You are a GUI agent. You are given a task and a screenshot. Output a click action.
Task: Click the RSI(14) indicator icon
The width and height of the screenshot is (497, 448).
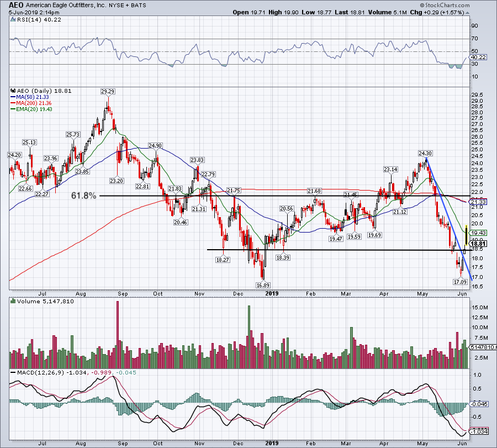pyautogui.click(x=13, y=20)
